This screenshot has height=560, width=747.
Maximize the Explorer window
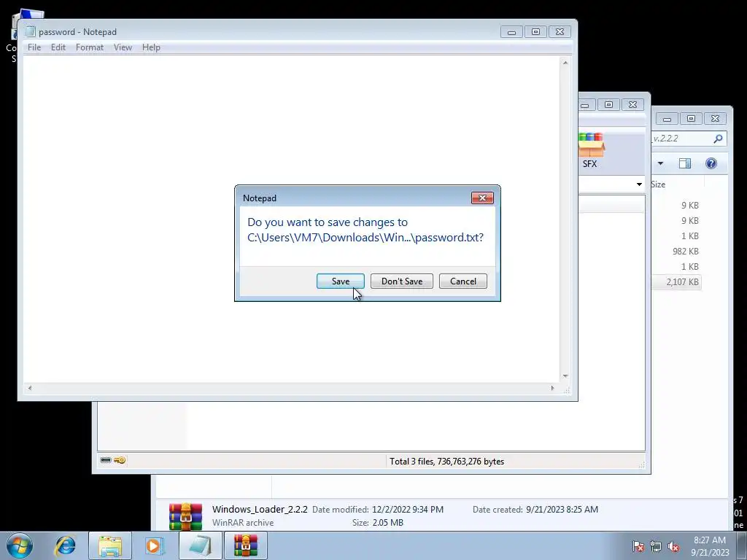(x=691, y=119)
